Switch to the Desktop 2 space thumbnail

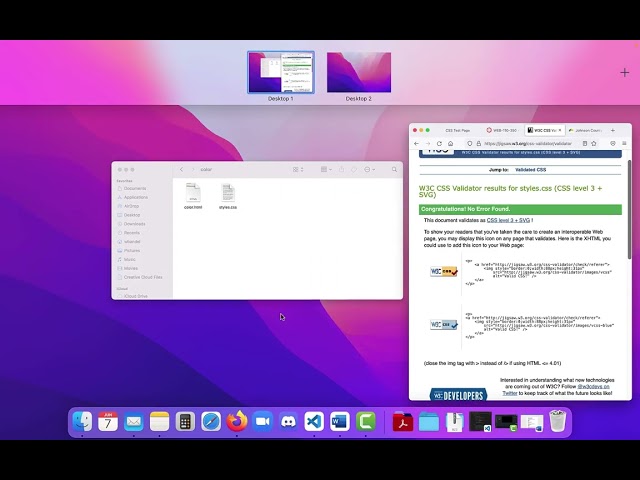pyautogui.click(x=359, y=72)
